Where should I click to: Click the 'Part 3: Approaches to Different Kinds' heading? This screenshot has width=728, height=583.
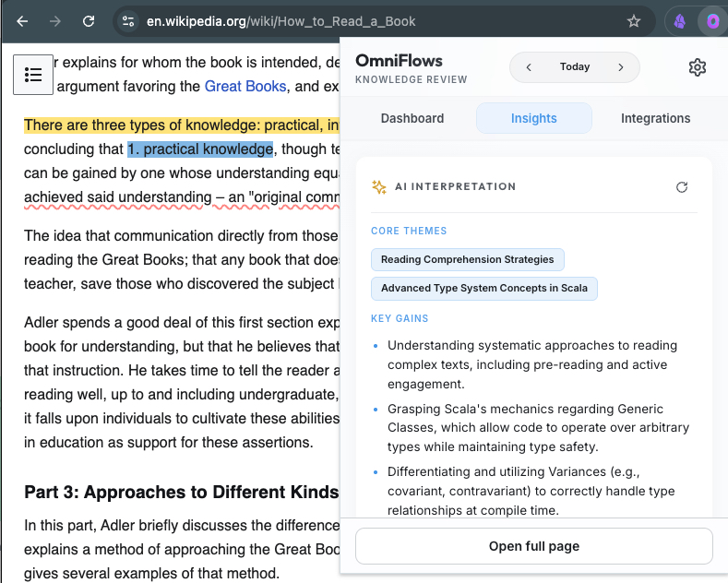tap(182, 492)
